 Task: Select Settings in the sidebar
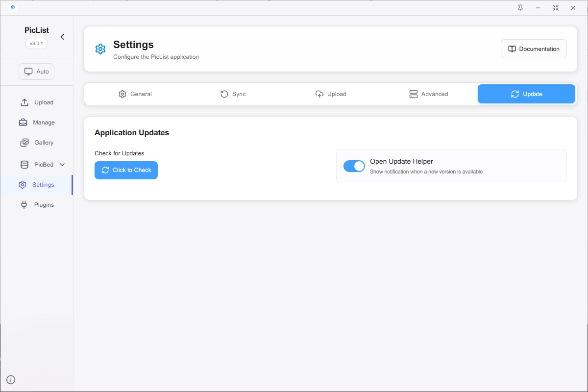pos(37,185)
